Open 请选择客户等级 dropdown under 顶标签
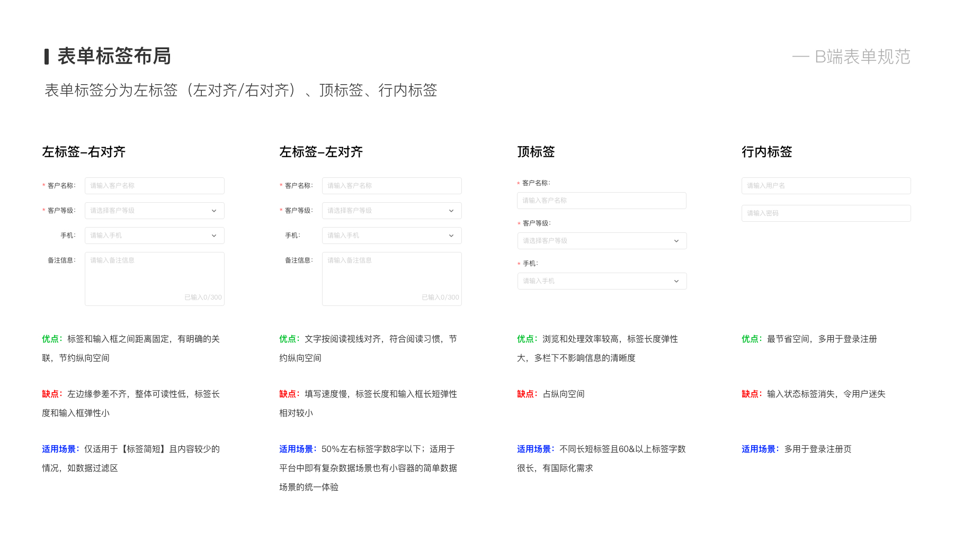954x560 pixels. pyautogui.click(x=602, y=241)
